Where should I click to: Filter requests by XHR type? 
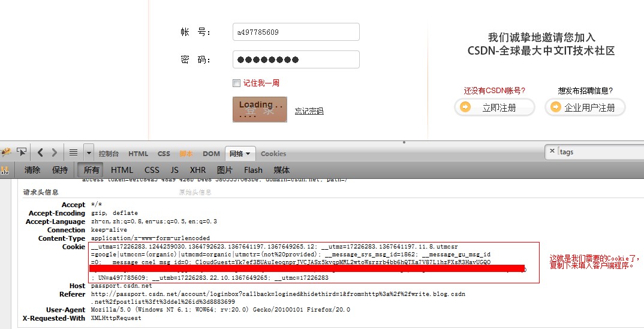(x=197, y=170)
